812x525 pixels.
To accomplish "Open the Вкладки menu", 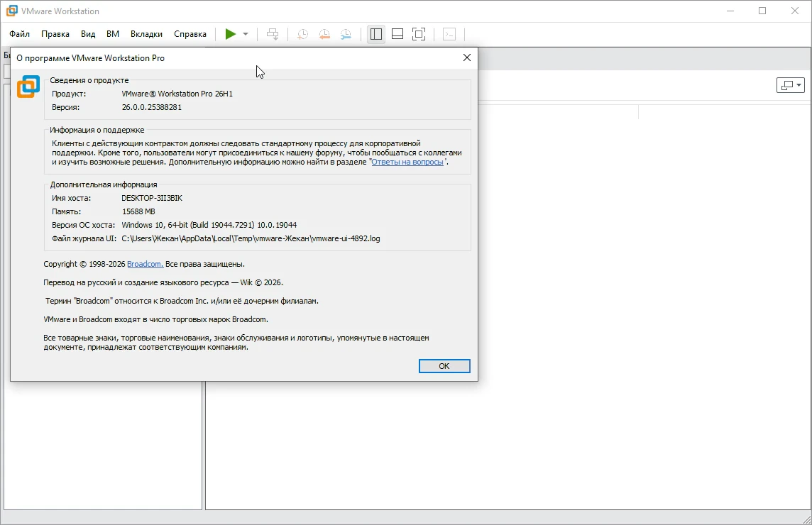I will [146, 34].
